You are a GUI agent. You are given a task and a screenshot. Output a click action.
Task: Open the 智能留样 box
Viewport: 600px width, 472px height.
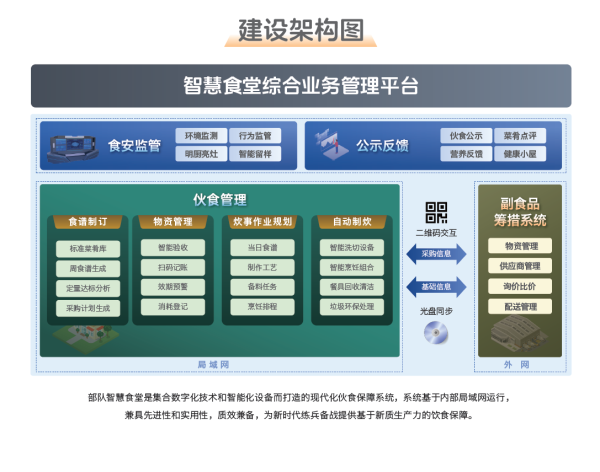[x=255, y=154]
